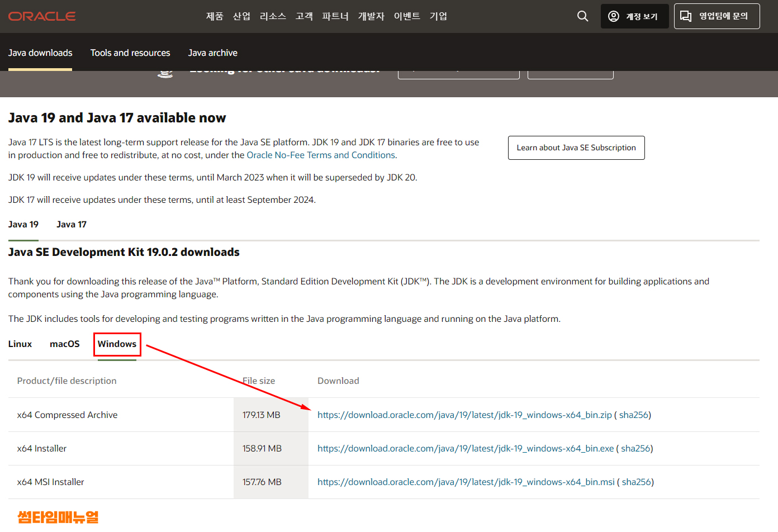Open the 이벤트 menu
This screenshot has width=778, height=532.
(x=407, y=16)
